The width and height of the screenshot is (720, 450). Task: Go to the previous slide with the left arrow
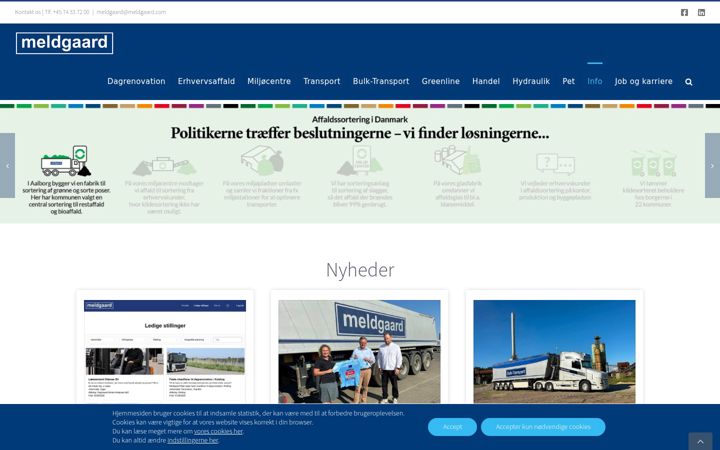click(7, 166)
